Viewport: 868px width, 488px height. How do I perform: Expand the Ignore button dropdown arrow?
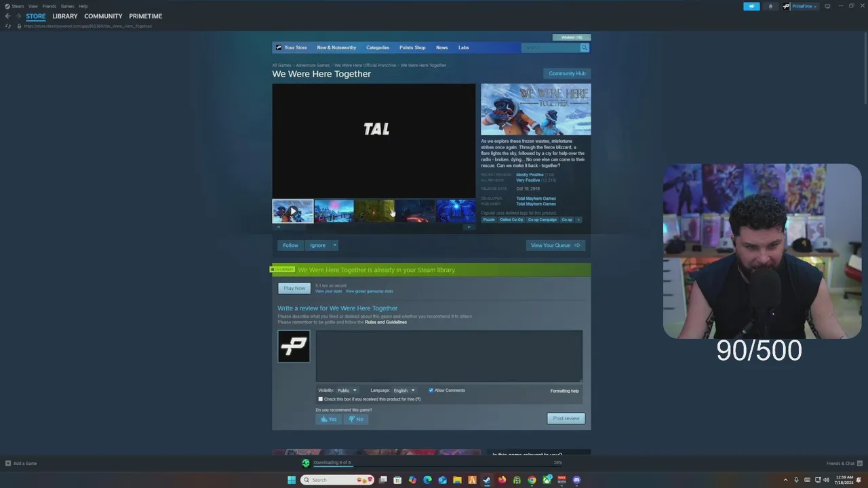click(334, 245)
